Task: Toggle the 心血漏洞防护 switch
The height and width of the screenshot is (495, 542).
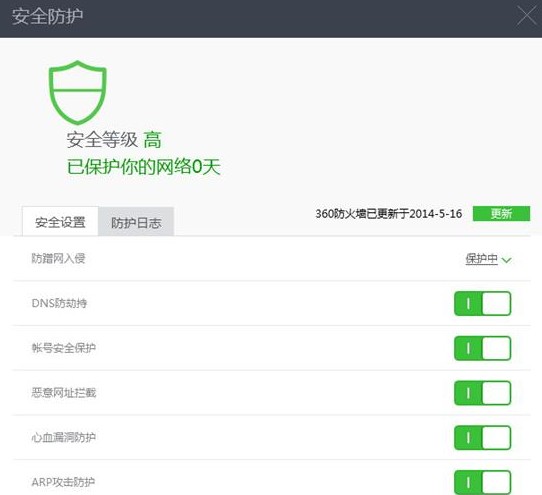Action: (x=483, y=438)
